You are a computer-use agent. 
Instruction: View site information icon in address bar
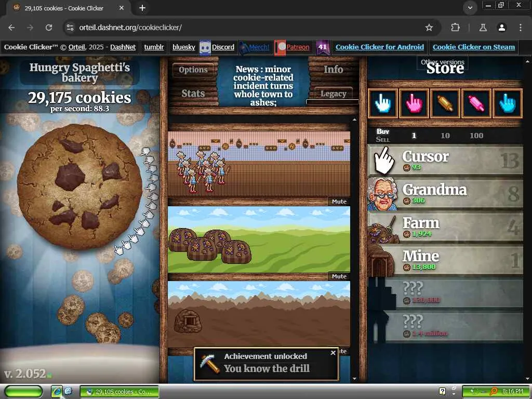pyautogui.click(x=70, y=28)
